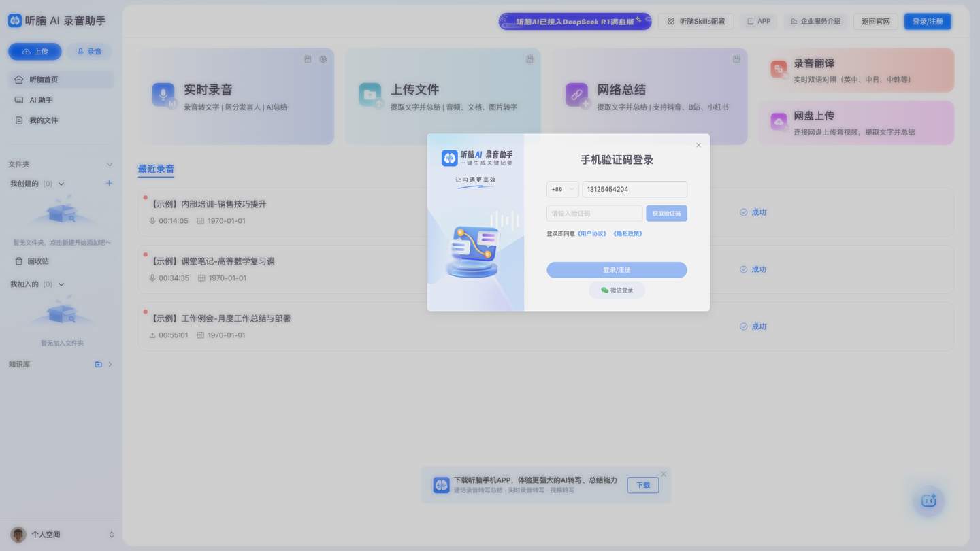Screen dimensions: 980x551
Task: Open the 网络总结 card
Action: [x=649, y=96]
